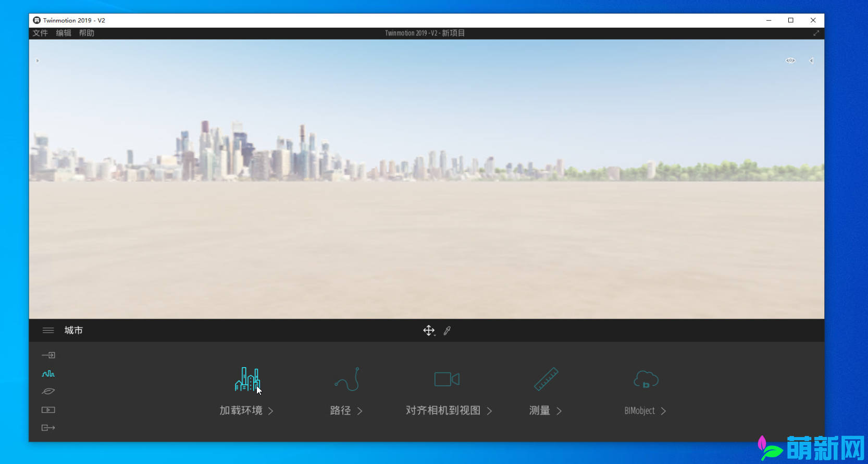The width and height of the screenshot is (868, 464).
Task: Click the city buildings 加载环境 icon
Action: coord(247,379)
